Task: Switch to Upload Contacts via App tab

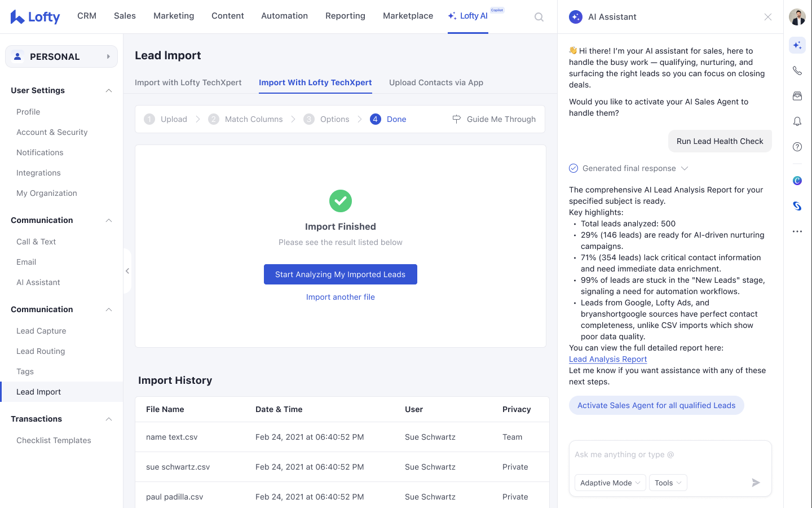Action: click(x=436, y=82)
